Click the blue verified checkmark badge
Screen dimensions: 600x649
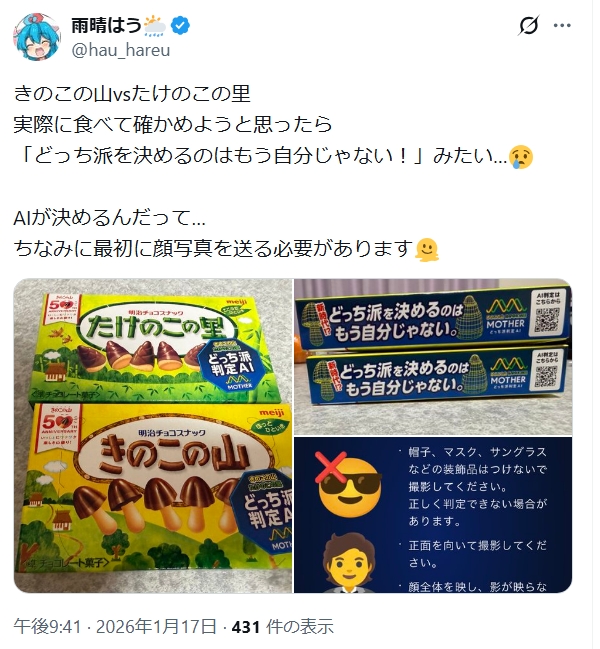click(x=180, y=26)
